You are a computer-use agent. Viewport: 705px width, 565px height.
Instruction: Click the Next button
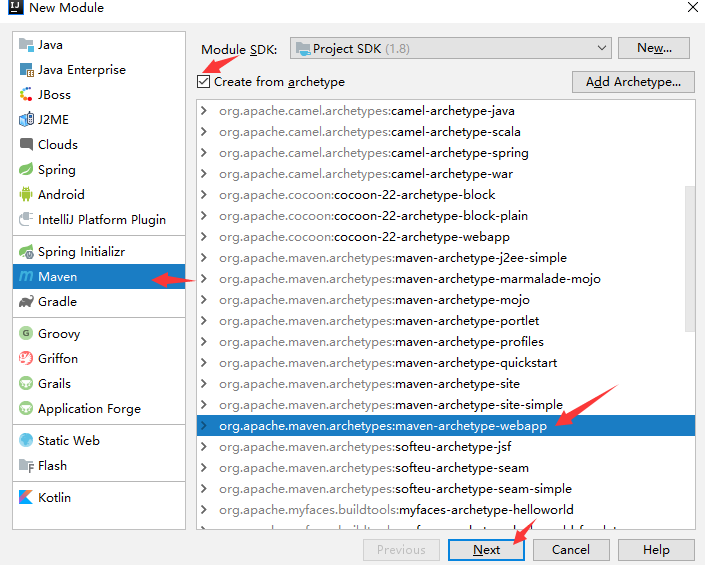point(486,550)
